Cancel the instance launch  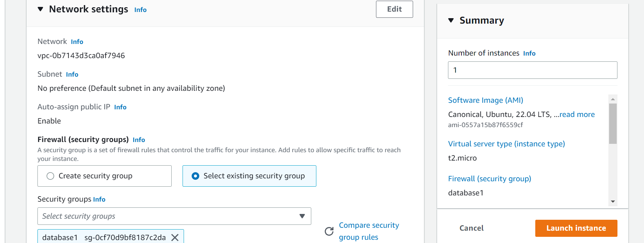click(471, 228)
